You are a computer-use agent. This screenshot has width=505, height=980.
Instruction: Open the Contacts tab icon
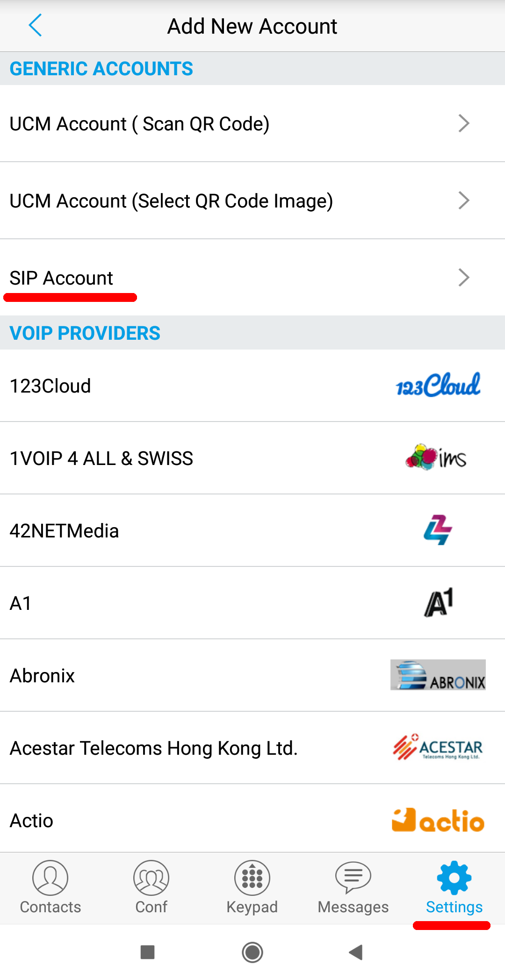pyautogui.click(x=50, y=878)
